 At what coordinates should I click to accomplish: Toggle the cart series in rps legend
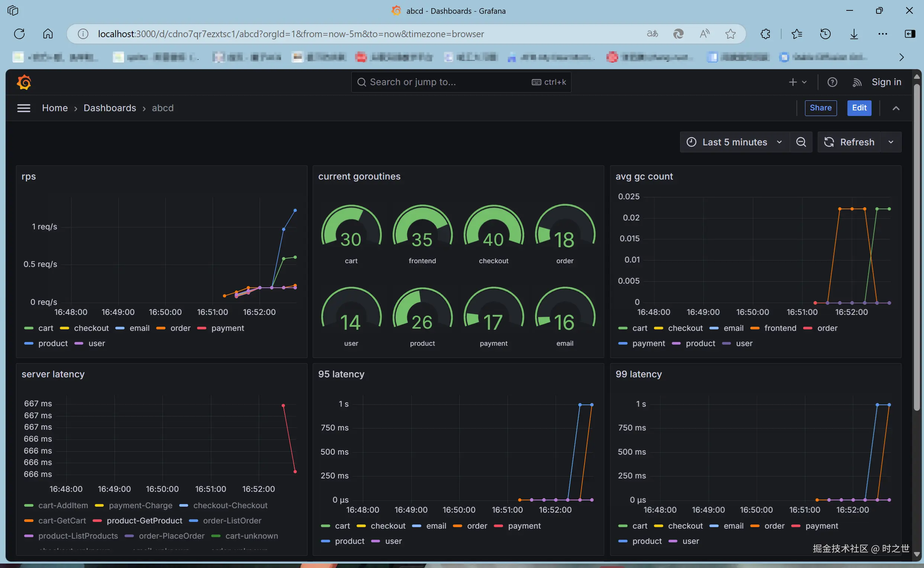coord(45,328)
